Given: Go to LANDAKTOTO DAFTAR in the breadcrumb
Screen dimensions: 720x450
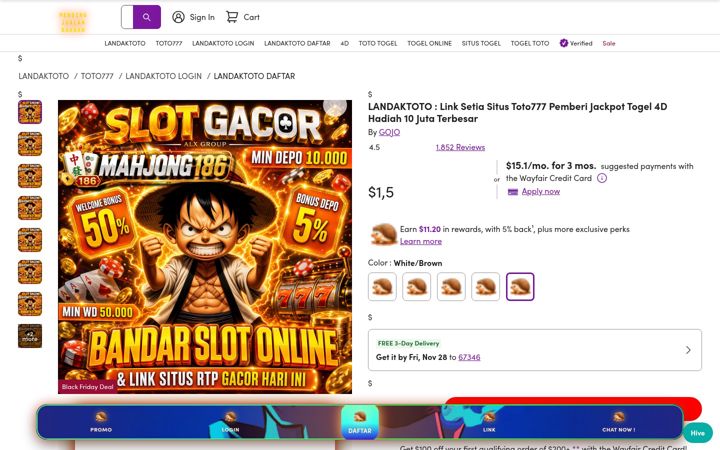Looking at the screenshot, I should (254, 76).
